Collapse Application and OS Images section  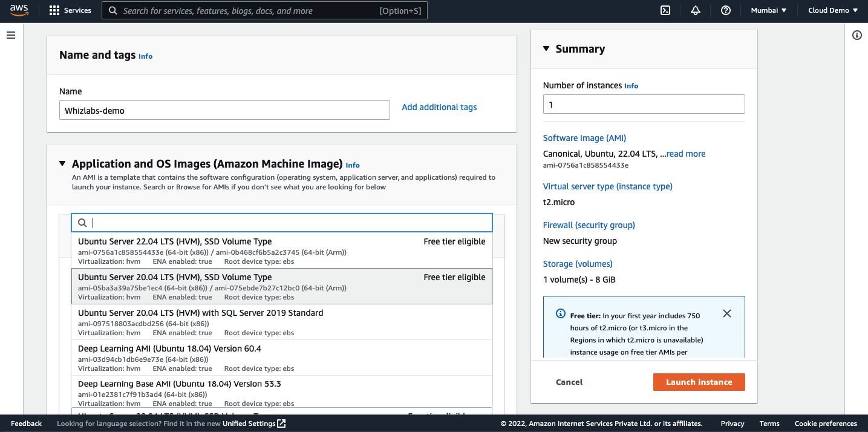pyautogui.click(x=62, y=163)
